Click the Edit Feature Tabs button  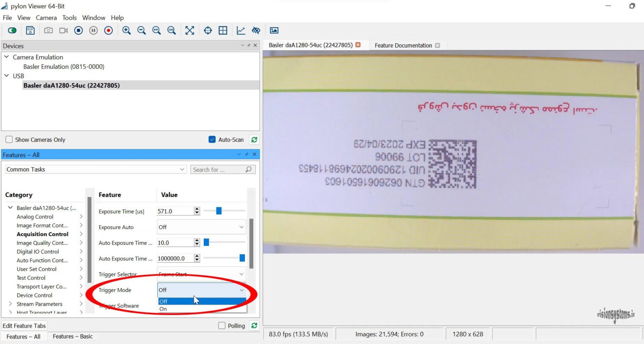pyautogui.click(x=24, y=326)
